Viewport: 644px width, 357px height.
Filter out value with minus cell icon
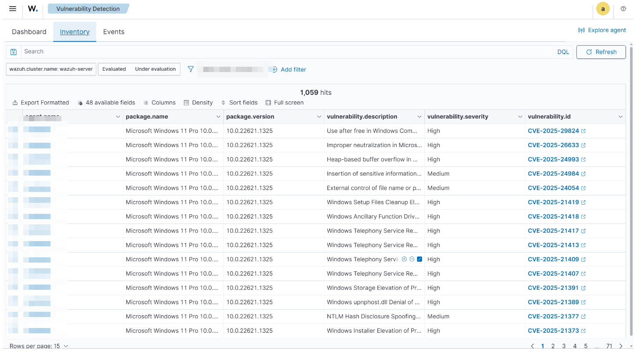pos(412,259)
